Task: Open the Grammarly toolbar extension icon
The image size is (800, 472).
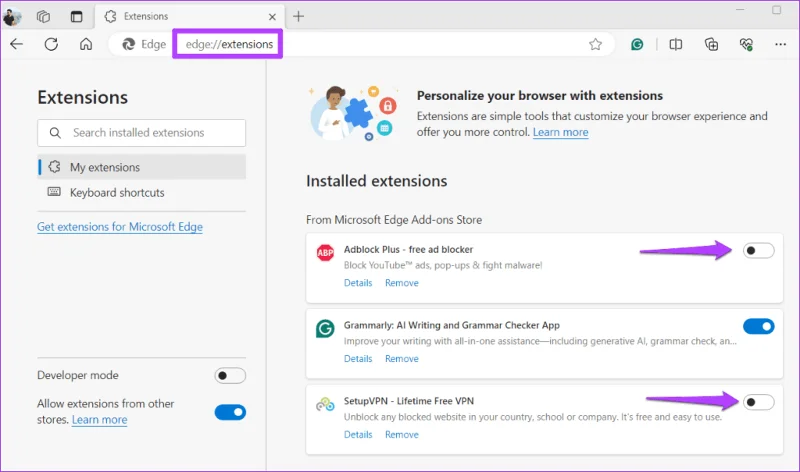Action: point(637,44)
